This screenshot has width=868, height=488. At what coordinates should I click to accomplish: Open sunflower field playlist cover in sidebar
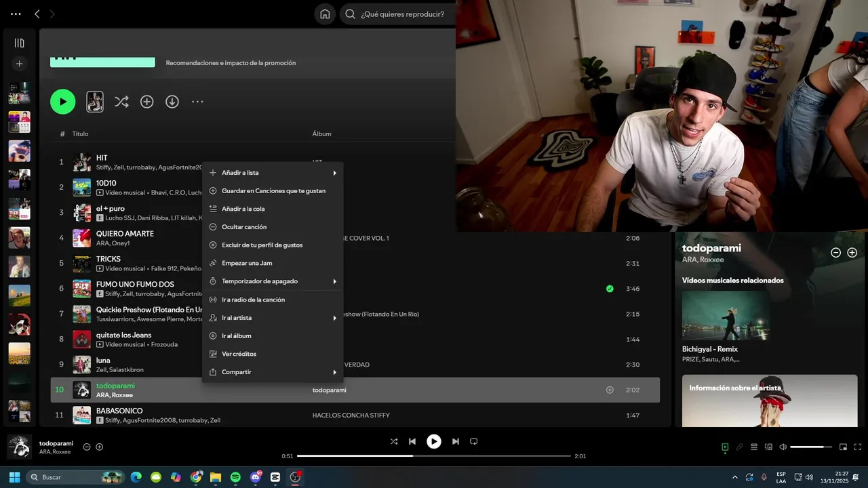point(19,354)
